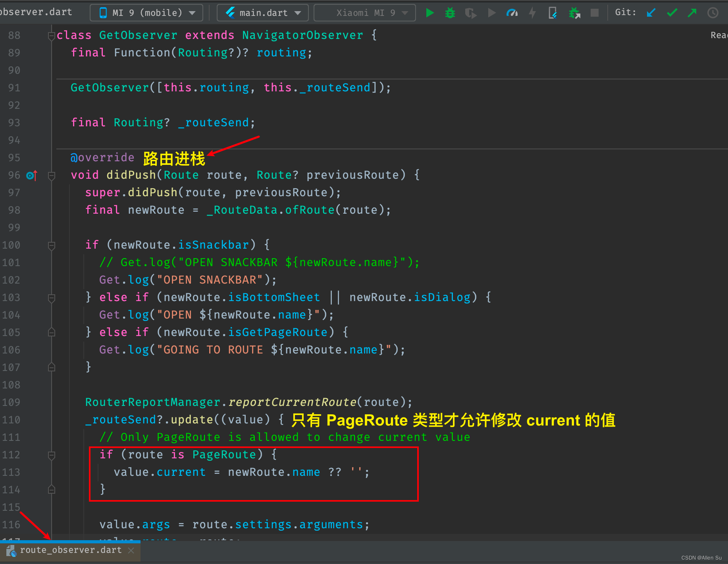Click _RouteData on line 98
728x564 pixels.
(x=242, y=210)
